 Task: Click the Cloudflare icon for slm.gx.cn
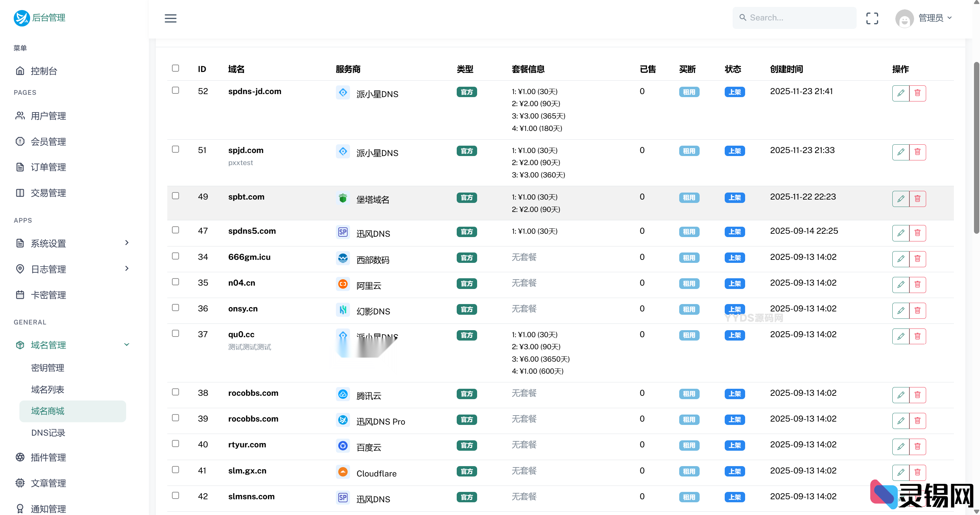click(343, 471)
